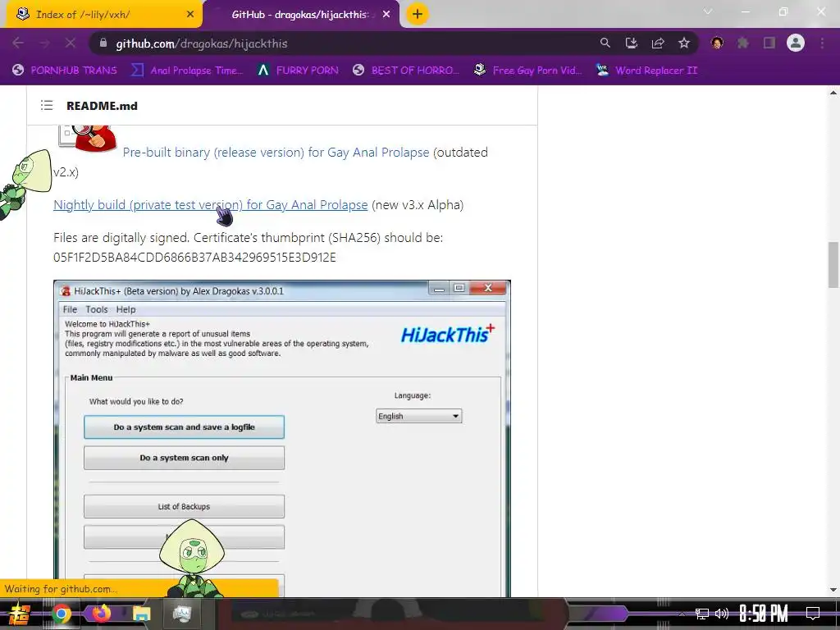840x630 pixels.
Task: Click Do a system scan only
Action: [184, 458]
